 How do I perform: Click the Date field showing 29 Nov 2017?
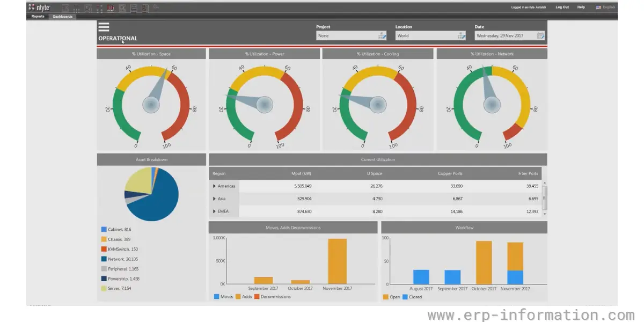click(x=510, y=36)
